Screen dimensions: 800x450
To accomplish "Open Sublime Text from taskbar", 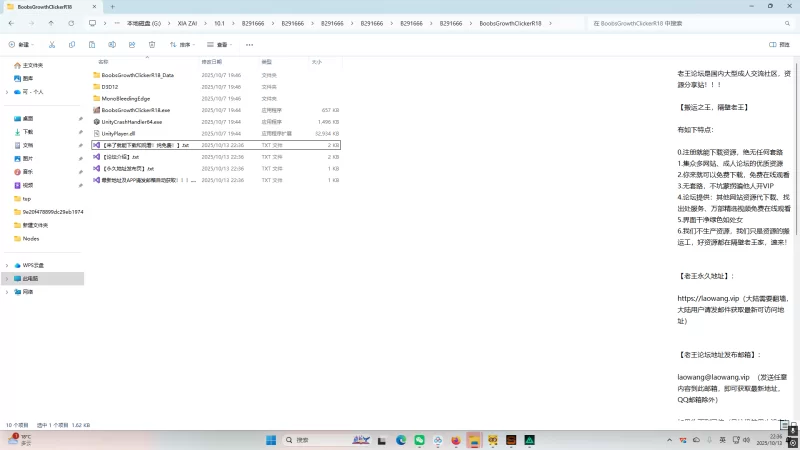I will pyautogui.click(x=511, y=440).
